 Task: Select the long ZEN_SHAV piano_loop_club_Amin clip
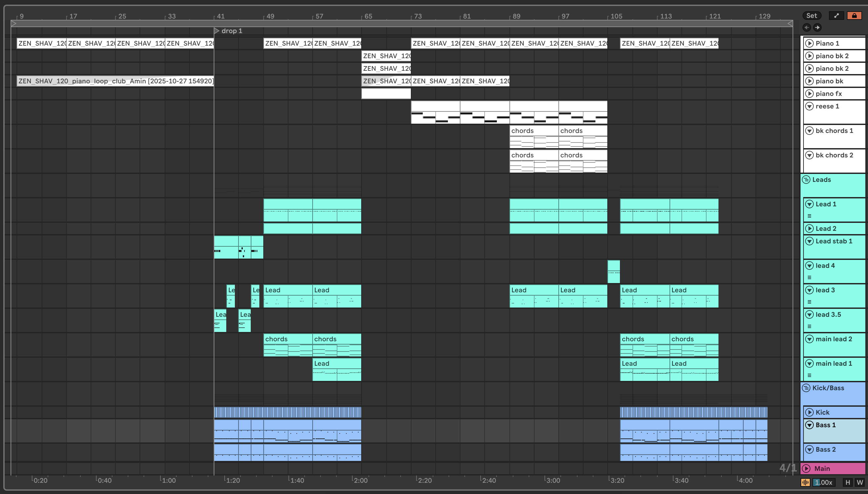click(115, 81)
